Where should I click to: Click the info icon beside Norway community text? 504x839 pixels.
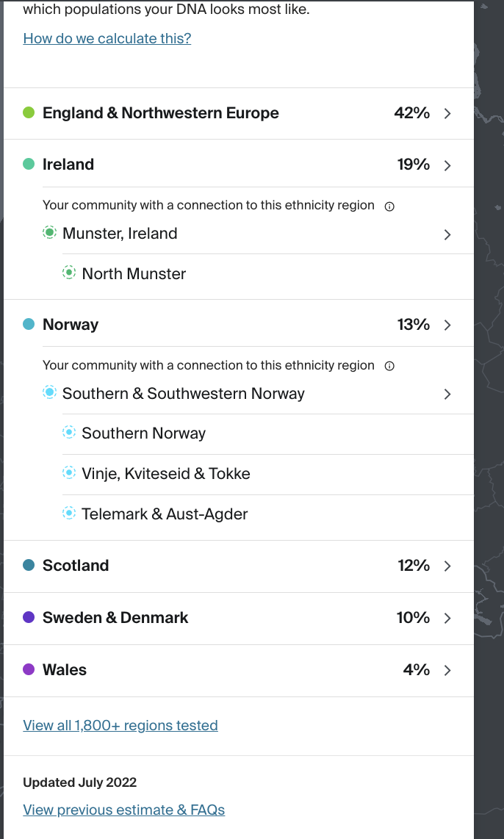389,366
